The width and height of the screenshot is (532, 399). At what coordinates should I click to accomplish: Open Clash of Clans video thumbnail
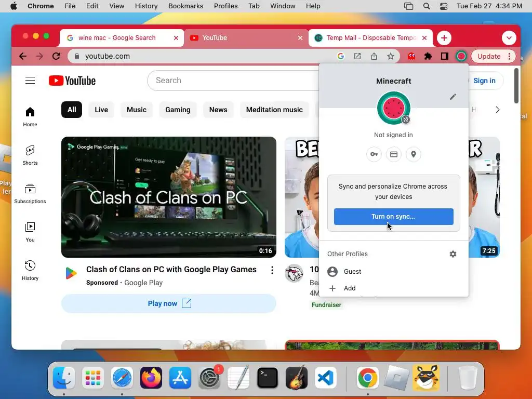(x=169, y=197)
